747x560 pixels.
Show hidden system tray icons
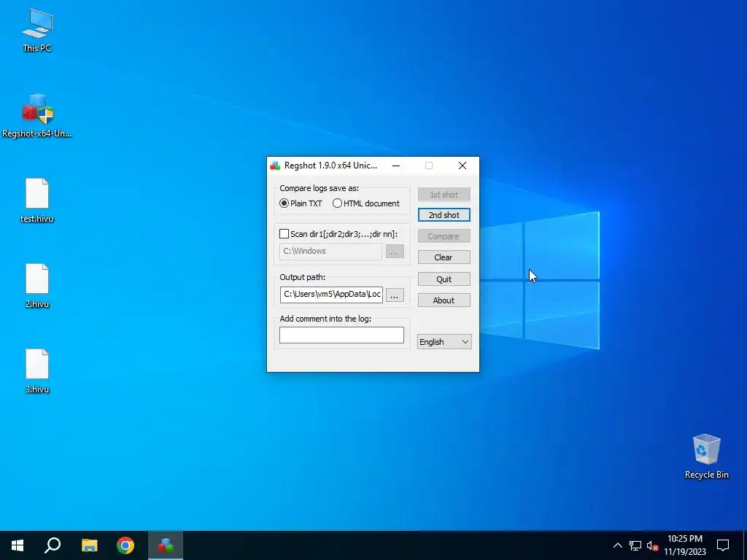tap(617, 545)
